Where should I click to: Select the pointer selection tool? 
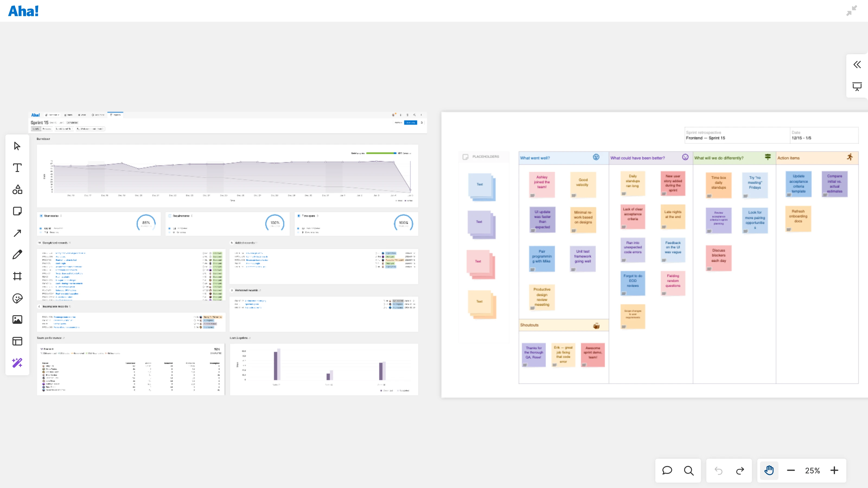[17, 146]
